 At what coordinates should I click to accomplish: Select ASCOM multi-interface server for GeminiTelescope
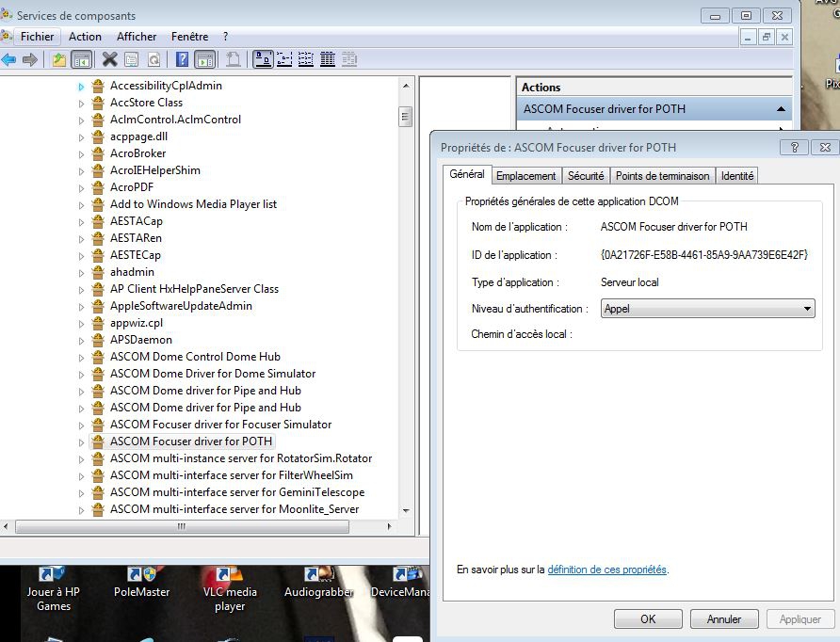pyautogui.click(x=237, y=492)
